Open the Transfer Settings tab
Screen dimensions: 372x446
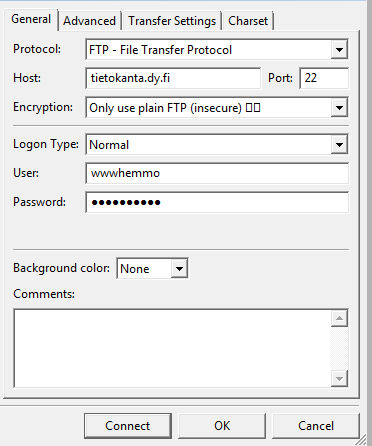pos(172,21)
